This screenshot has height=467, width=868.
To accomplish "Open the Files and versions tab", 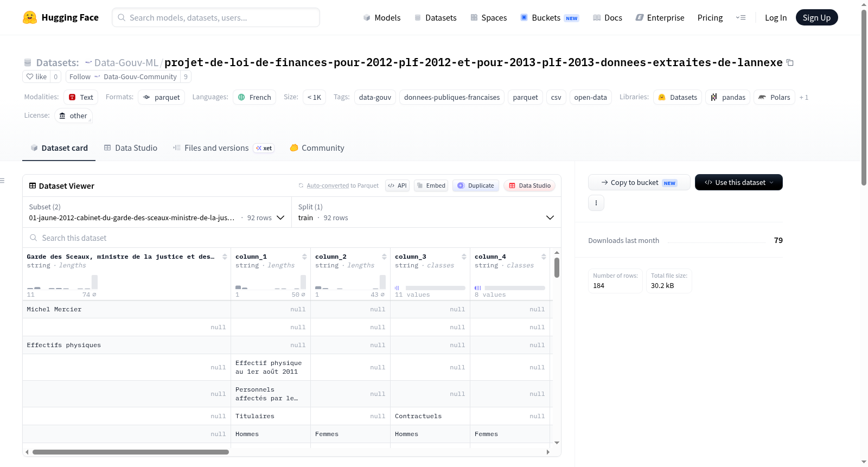I will (224, 148).
